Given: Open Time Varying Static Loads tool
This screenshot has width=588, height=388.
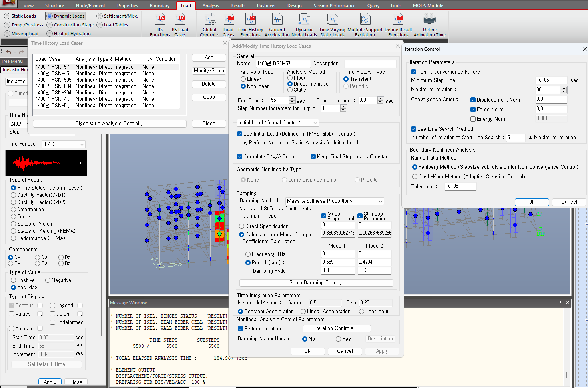Looking at the screenshot, I should (332, 25).
